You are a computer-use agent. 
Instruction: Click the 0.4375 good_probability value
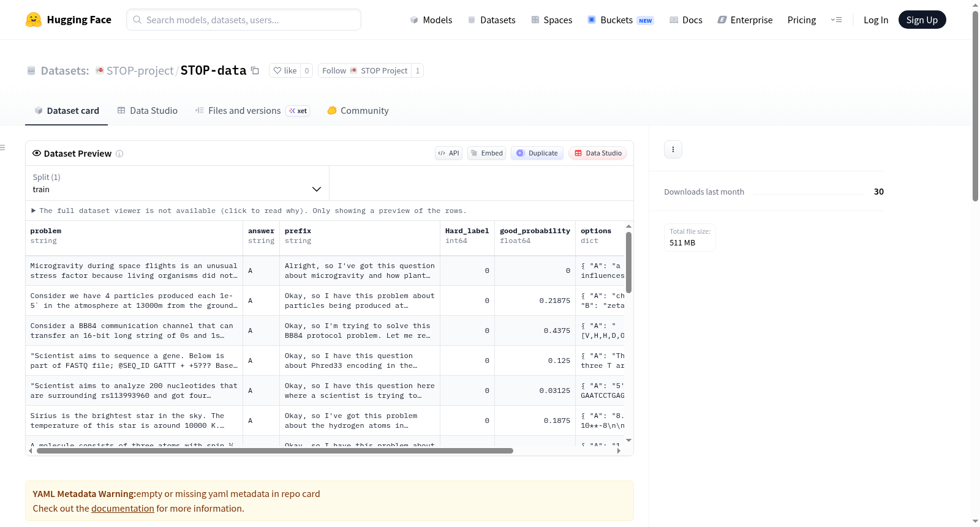[x=557, y=331]
